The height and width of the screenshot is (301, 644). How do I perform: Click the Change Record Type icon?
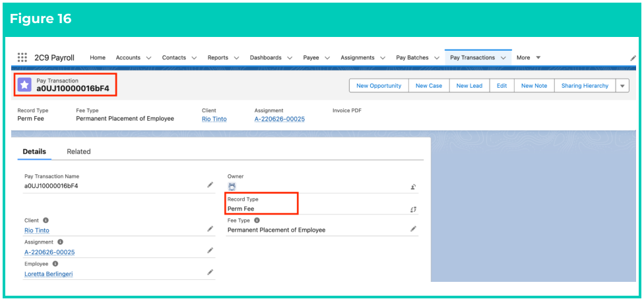(x=413, y=209)
